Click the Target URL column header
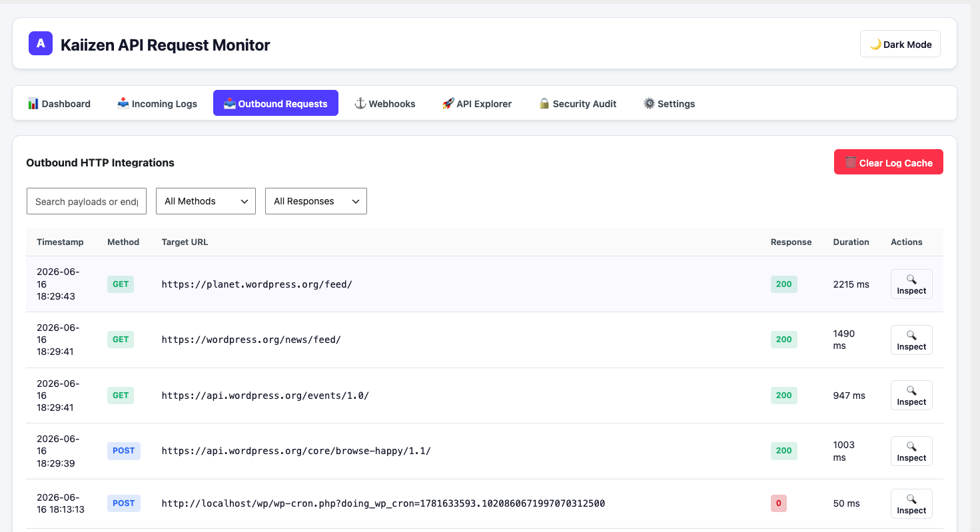 185,242
